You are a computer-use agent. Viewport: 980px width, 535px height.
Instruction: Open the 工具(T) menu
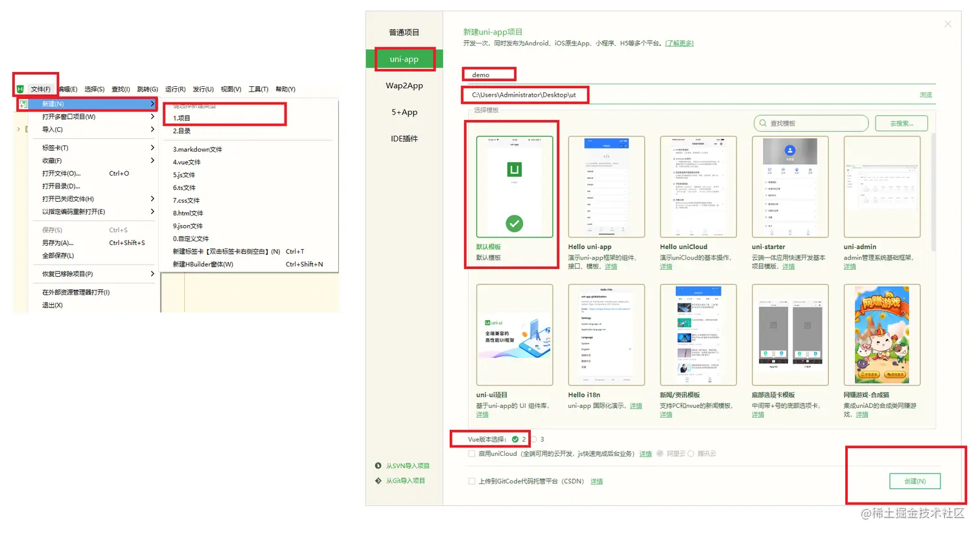[x=258, y=89]
